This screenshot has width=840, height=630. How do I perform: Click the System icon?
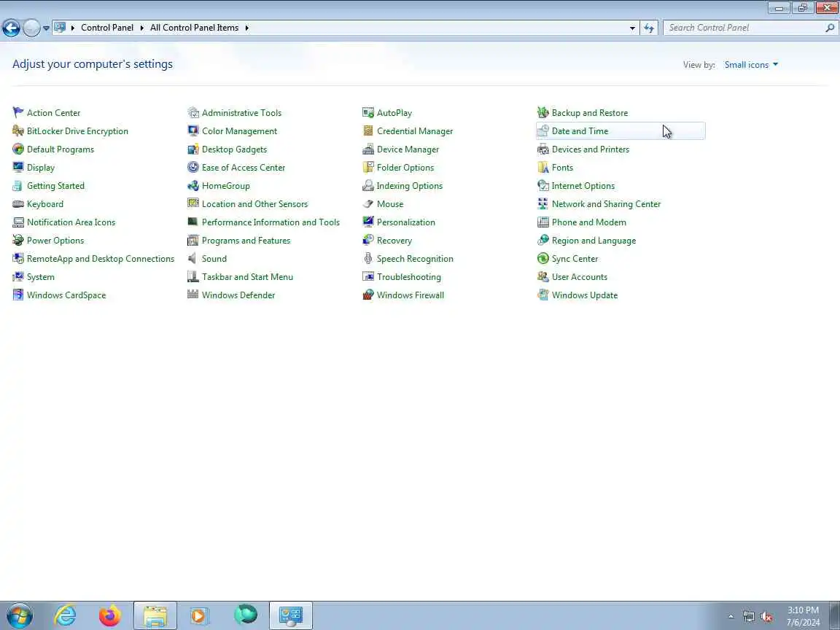point(18,276)
